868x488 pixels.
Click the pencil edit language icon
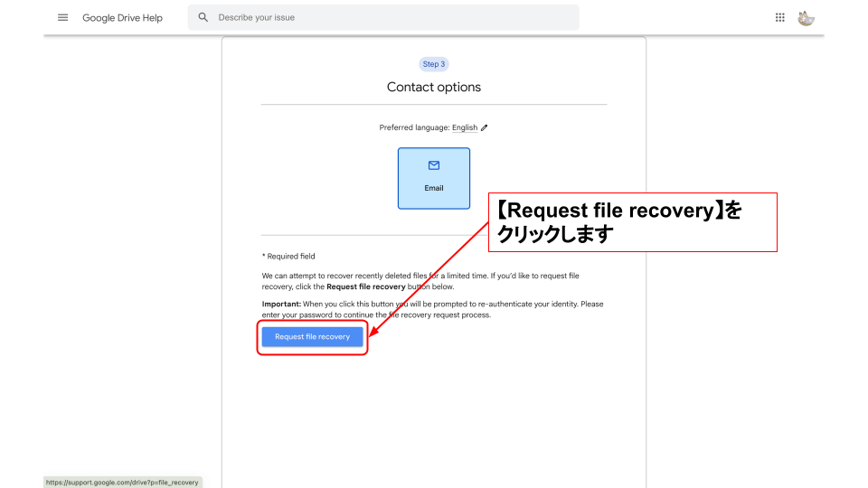click(485, 128)
